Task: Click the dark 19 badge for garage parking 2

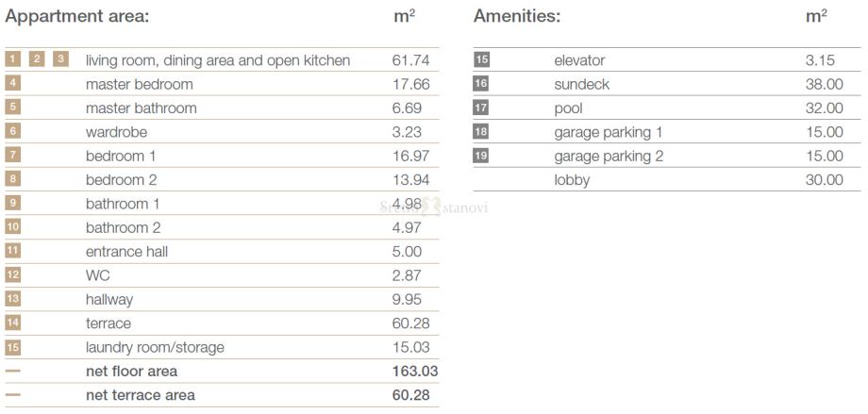Action: click(x=481, y=156)
